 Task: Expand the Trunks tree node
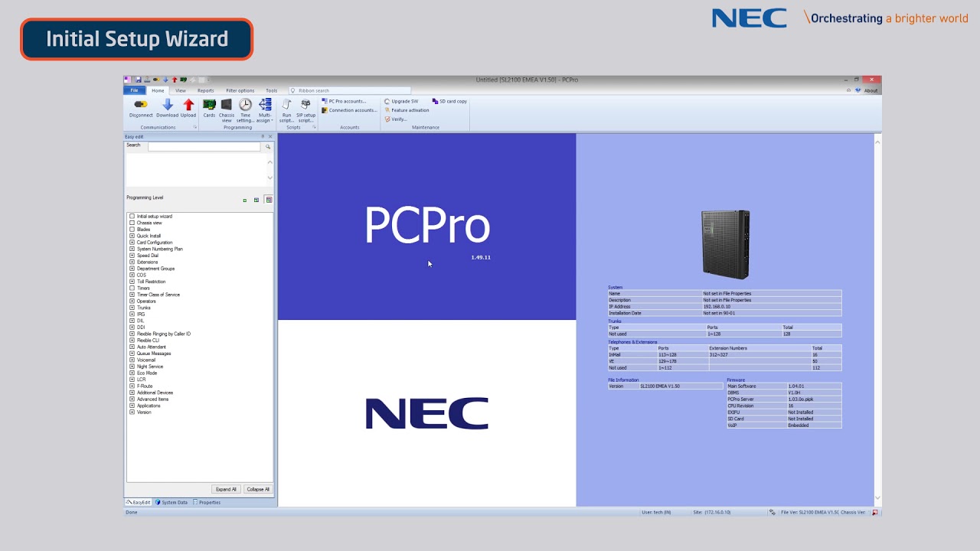click(x=132, y=308)
